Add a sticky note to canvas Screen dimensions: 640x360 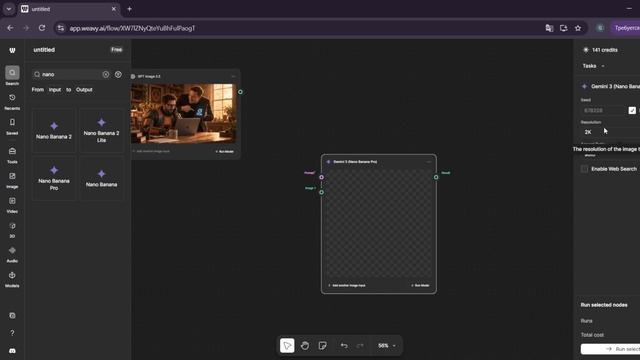(322, 346)
